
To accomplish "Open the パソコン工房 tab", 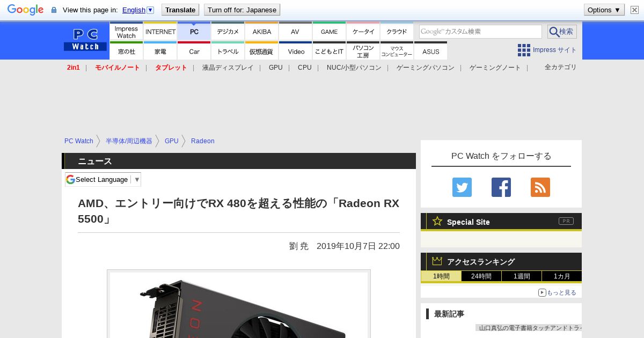I will click(x=363, y=51).
